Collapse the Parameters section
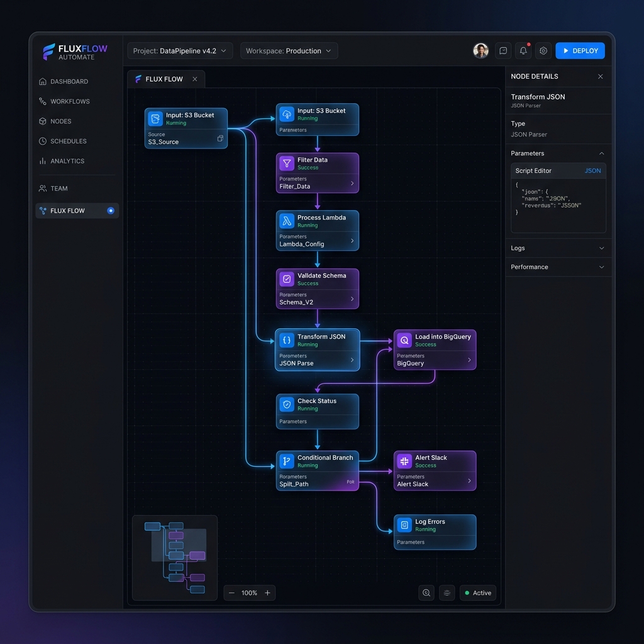644x644 pixels. tap(601, 153)
